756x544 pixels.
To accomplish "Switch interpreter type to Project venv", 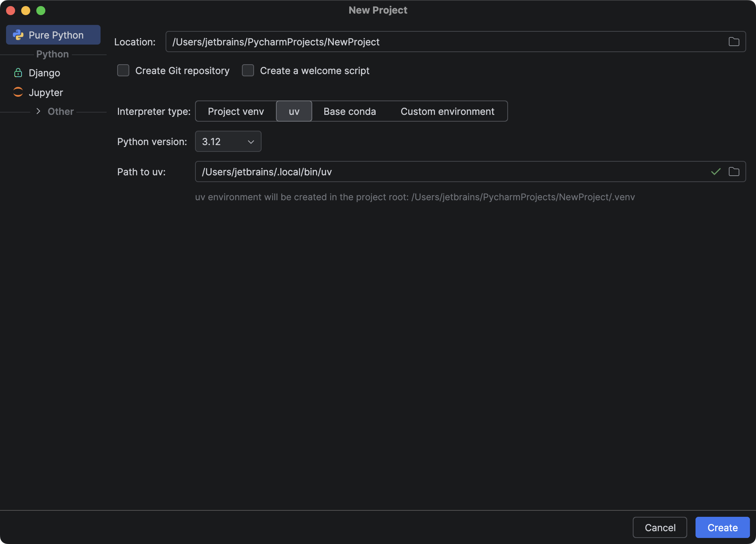I will tap(235, 111).
